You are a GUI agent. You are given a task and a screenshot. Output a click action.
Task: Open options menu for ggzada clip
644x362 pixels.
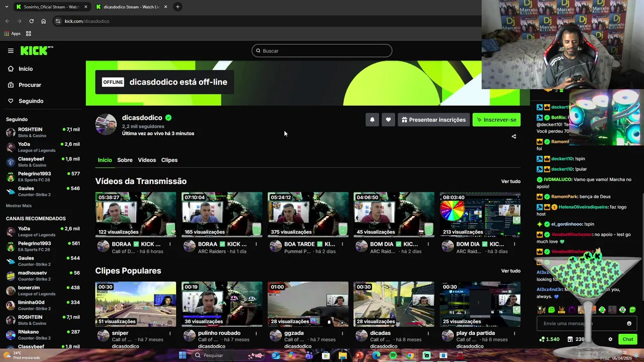tap(342, 333)
